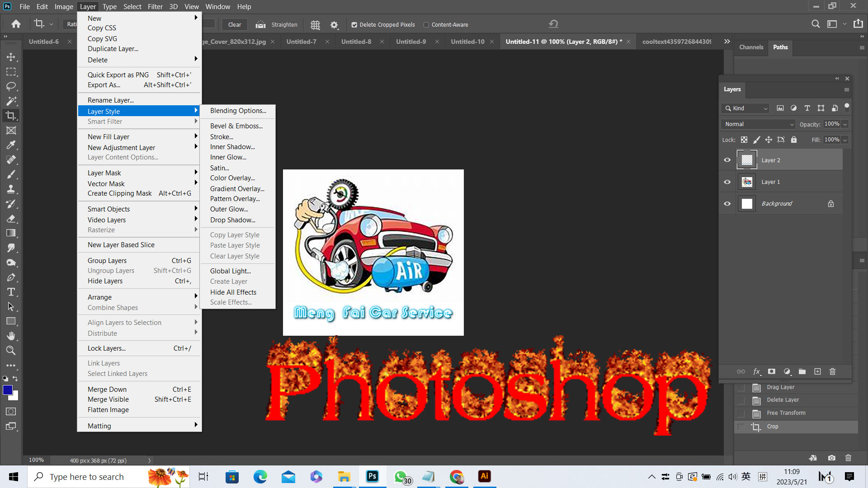
Task: Select the Rectangle shape tool
Action: (x=11, y=321)
